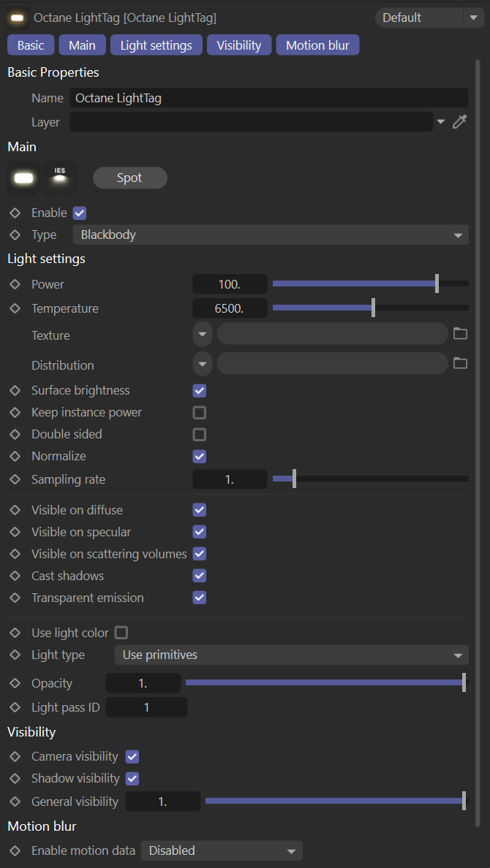Switch to the Light settings tab
490x868 pixels.
pos(156,45)
